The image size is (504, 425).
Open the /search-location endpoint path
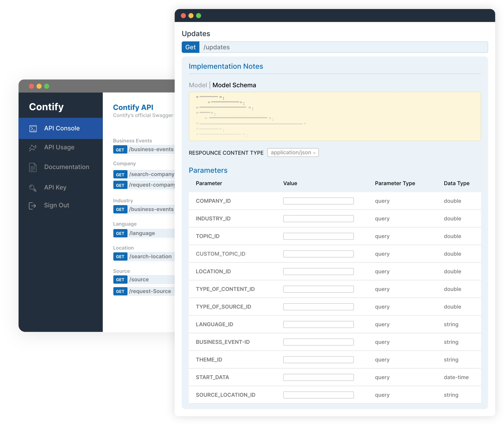tap(151, 257)
